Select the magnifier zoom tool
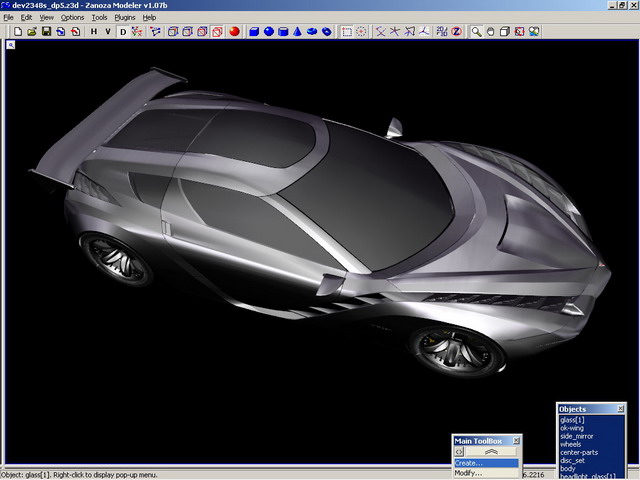 477,31
